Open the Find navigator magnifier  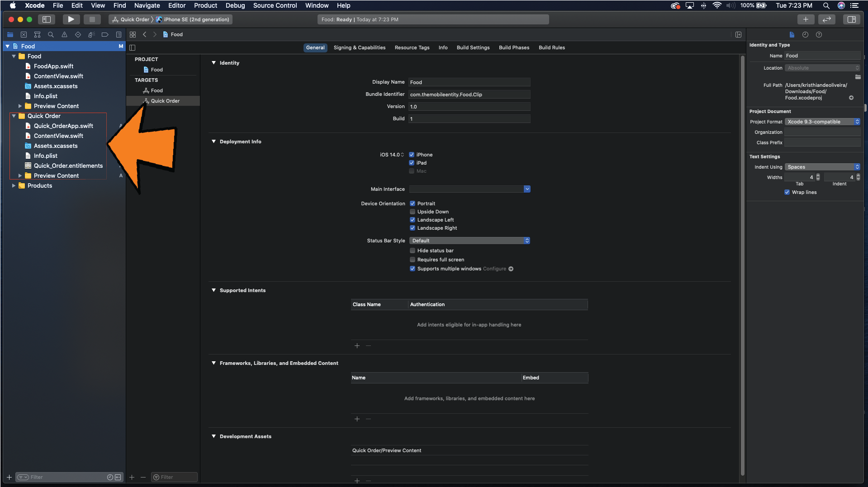51,34
